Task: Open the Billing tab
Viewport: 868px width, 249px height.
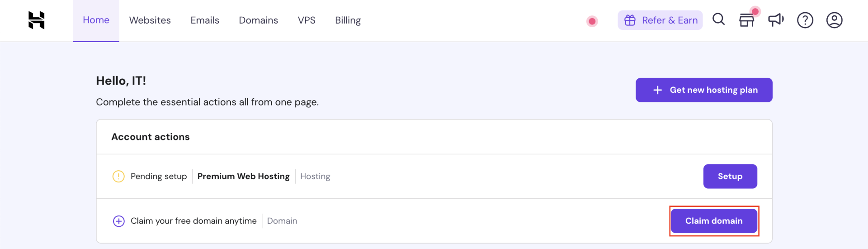Action: pyautogui.click(x=348, y=20)
